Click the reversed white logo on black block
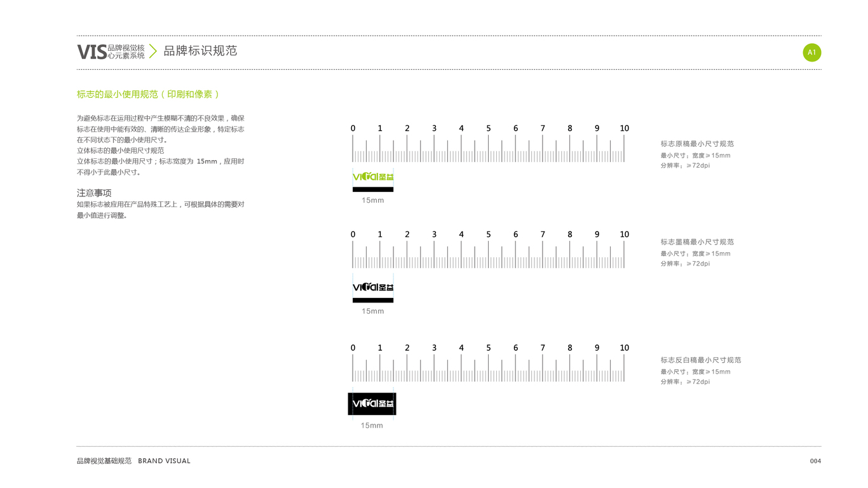 click(x=372, y=403)
